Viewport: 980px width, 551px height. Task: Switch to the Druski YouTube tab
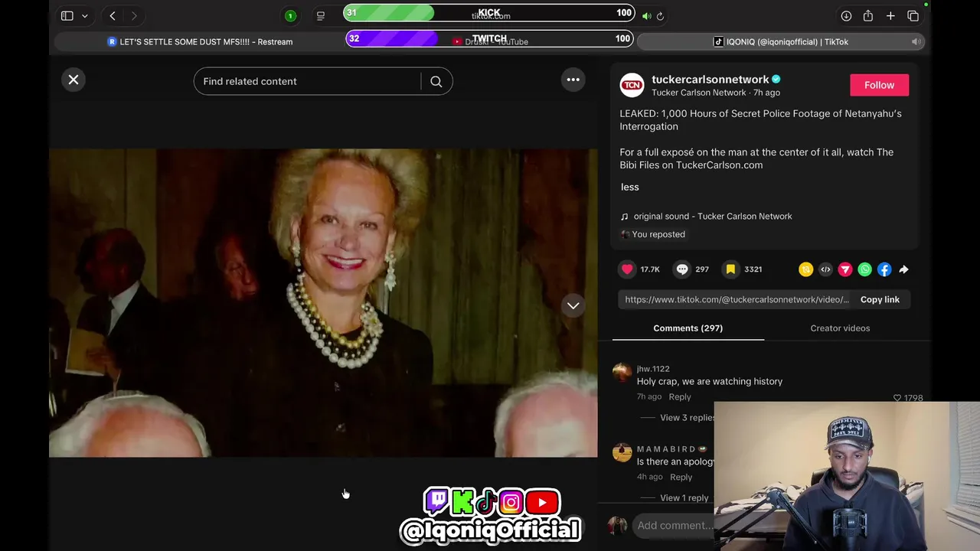(x=490, y=42)
